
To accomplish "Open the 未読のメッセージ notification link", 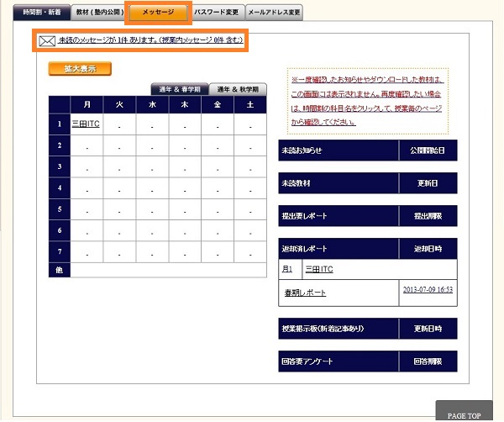I will 150,40.
